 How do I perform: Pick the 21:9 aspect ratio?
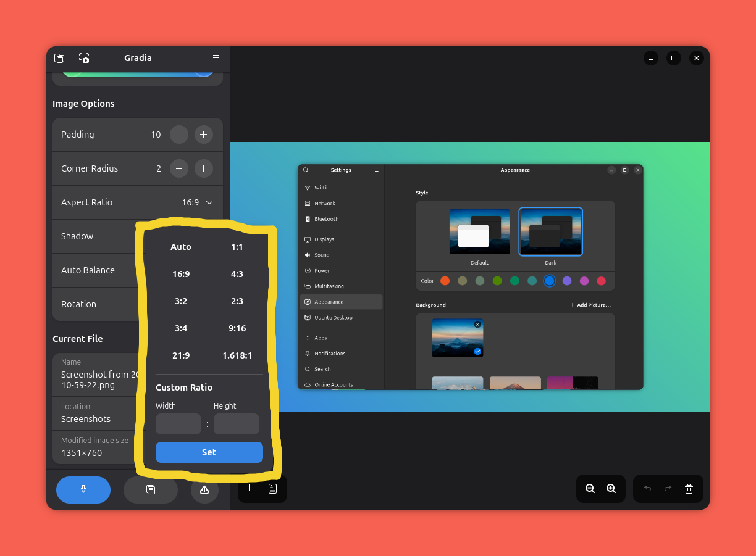pos(181,355)
